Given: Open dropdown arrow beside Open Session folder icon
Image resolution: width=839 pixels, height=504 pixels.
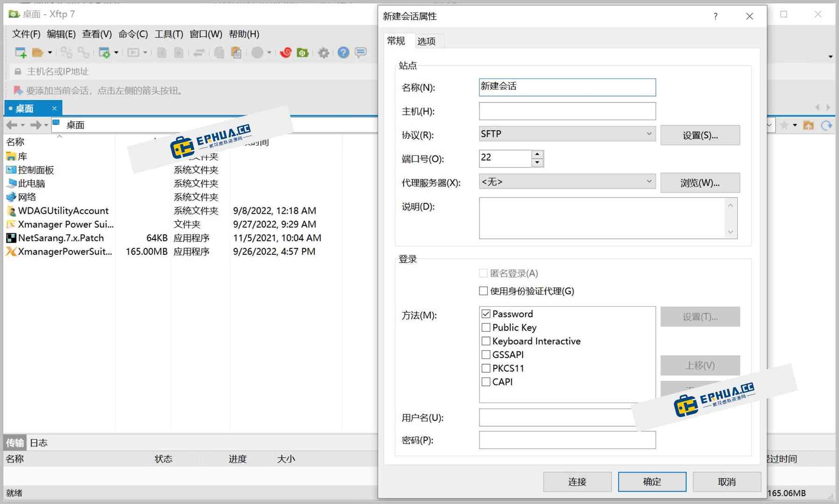Looking at the screenshot, I should [x=49, y=53].
